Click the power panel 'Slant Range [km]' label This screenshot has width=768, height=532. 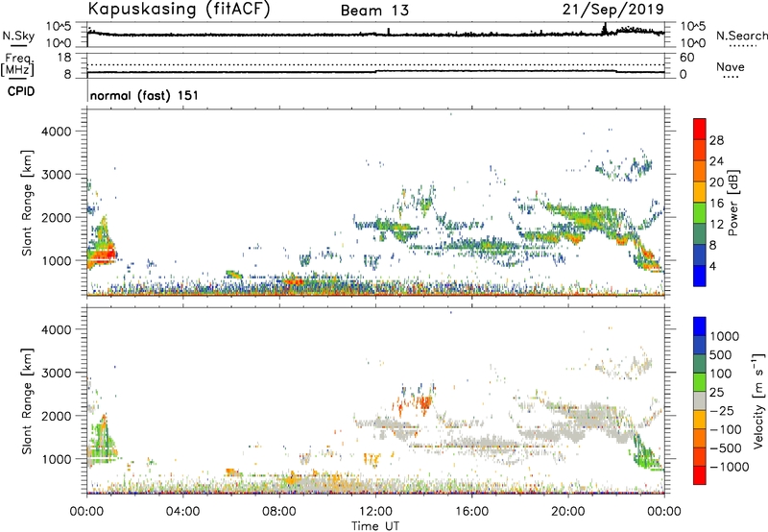coord(27,203)
